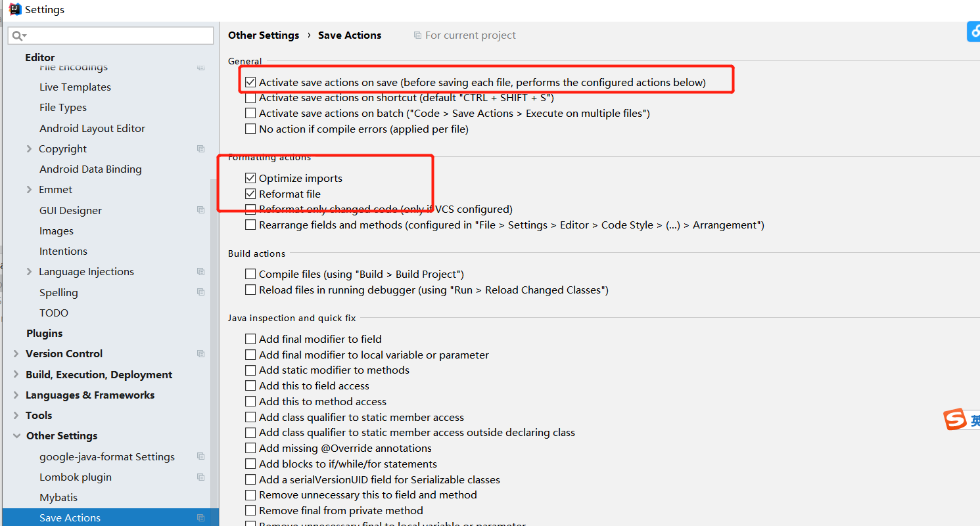
Task: Click the Sogou input method icon
Action: 955,420
